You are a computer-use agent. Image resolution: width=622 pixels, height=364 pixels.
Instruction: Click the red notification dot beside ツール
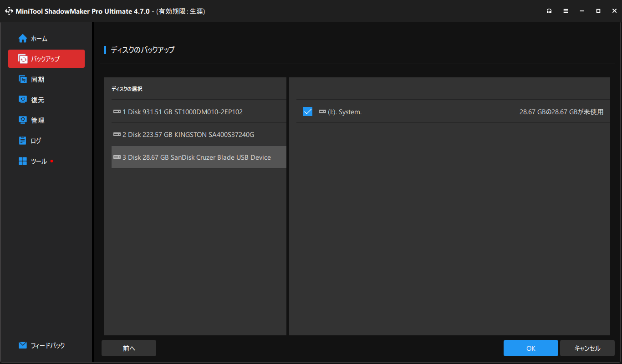pos(52,161)
